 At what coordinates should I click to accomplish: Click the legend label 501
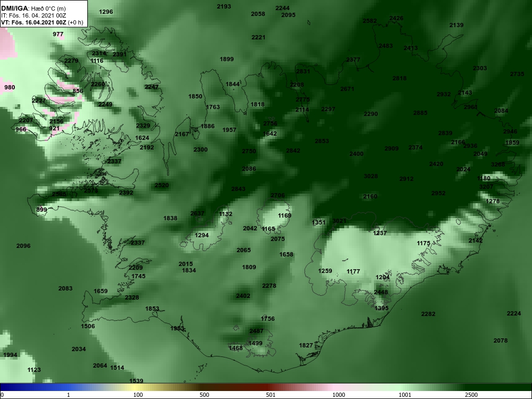[x=270, y=395]
